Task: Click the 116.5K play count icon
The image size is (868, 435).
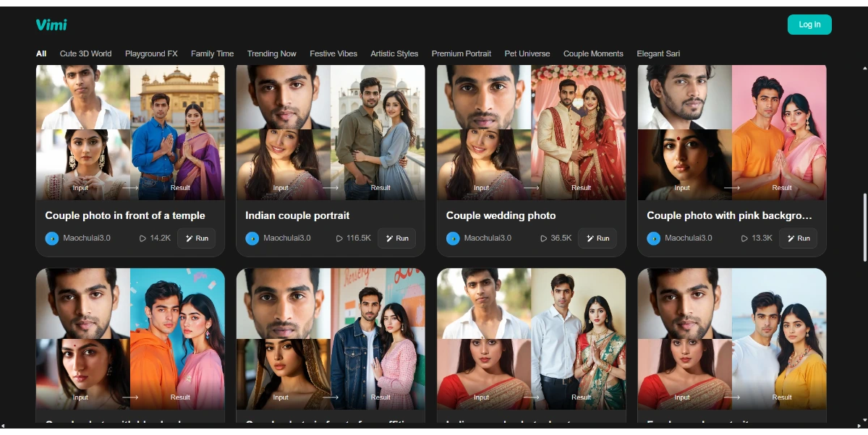Action: pyautogui.click(x=339, y=238)
